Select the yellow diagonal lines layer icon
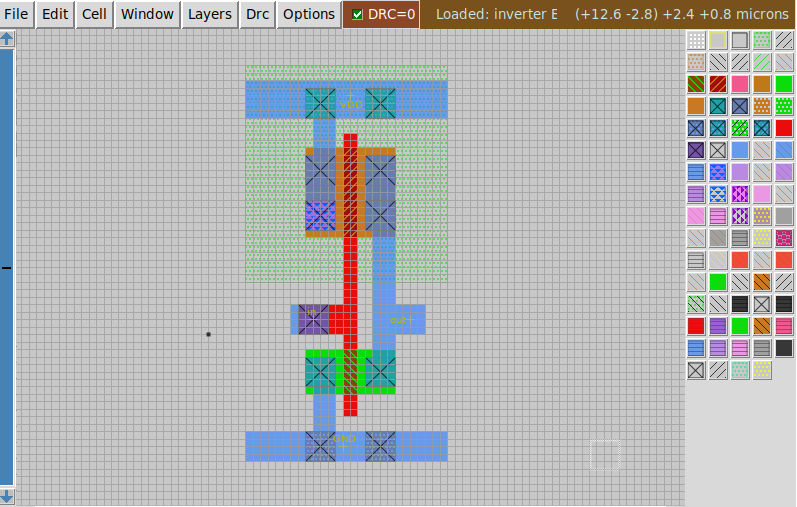Image resolution: width=797 pixels, height=507 pixels. (x=718, y=260)
